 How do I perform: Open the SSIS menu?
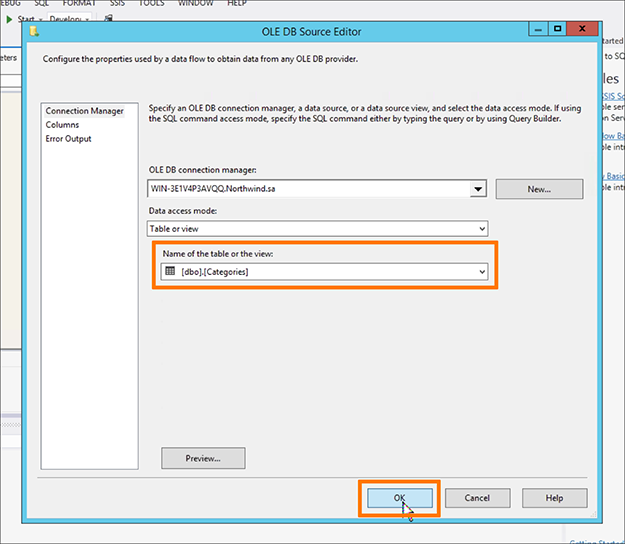pos(117,3)
